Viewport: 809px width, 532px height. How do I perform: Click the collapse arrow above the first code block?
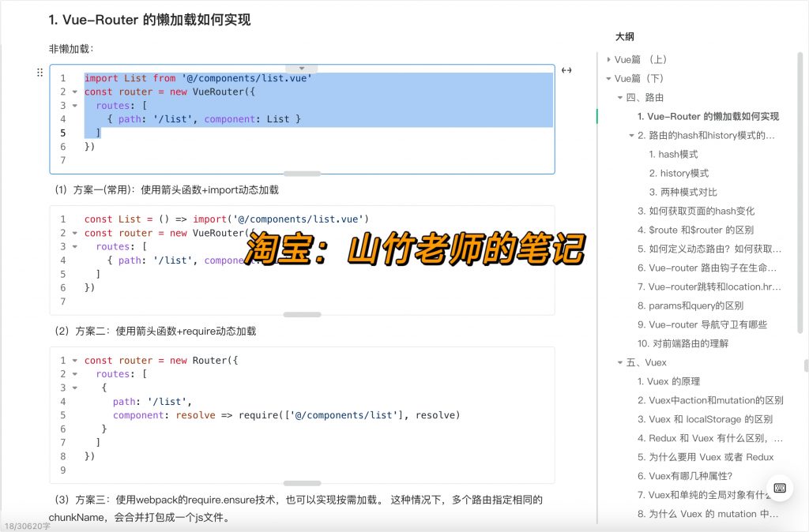coord(301,67)
